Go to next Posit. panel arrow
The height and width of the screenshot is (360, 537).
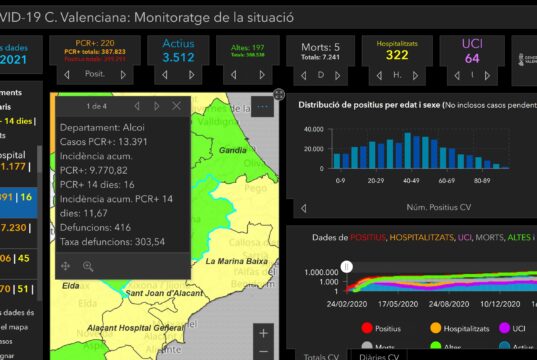point(123,75)
